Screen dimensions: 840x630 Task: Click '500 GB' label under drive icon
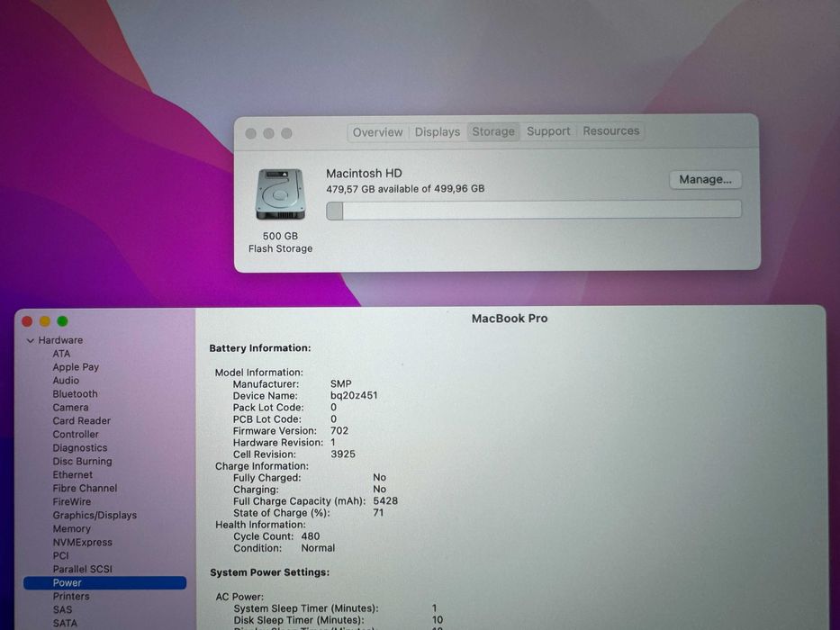[x=280, y=236]
